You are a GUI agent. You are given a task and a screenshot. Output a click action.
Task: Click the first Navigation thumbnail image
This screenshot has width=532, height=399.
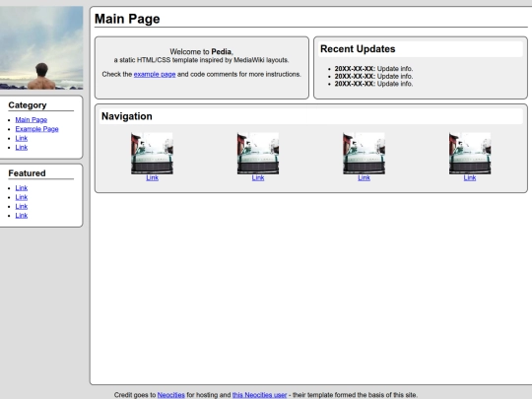[x=152, y=154]
